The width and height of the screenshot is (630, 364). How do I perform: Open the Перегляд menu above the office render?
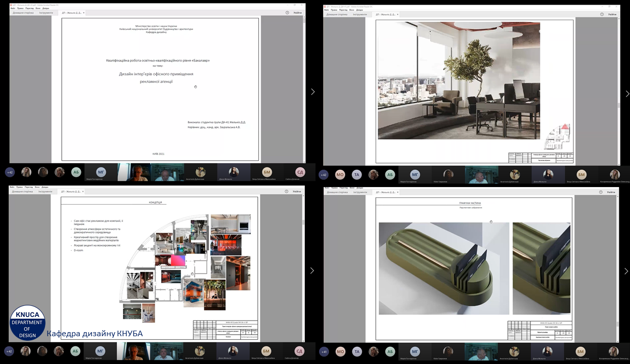pyautogui.click(x=343, y=10)
